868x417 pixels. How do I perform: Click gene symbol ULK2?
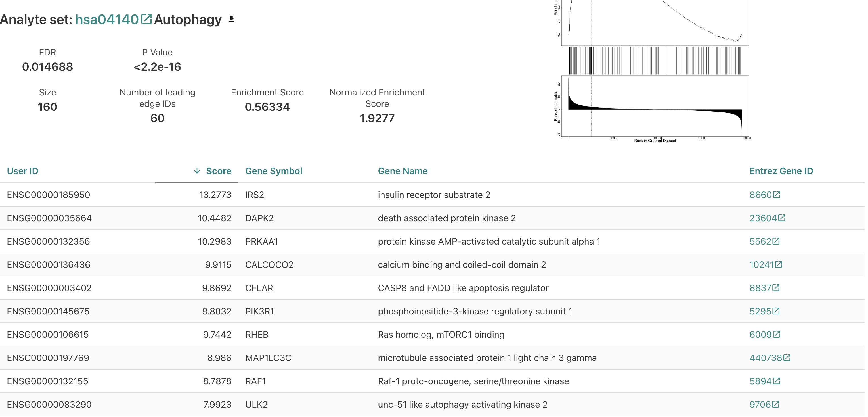pyautogui.click(x=256, y=404)
